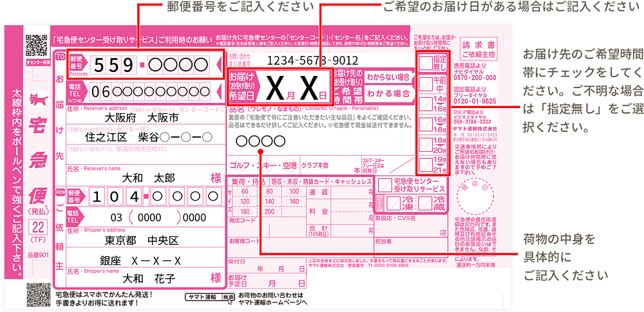Click the QR code at bottom left

37,295
